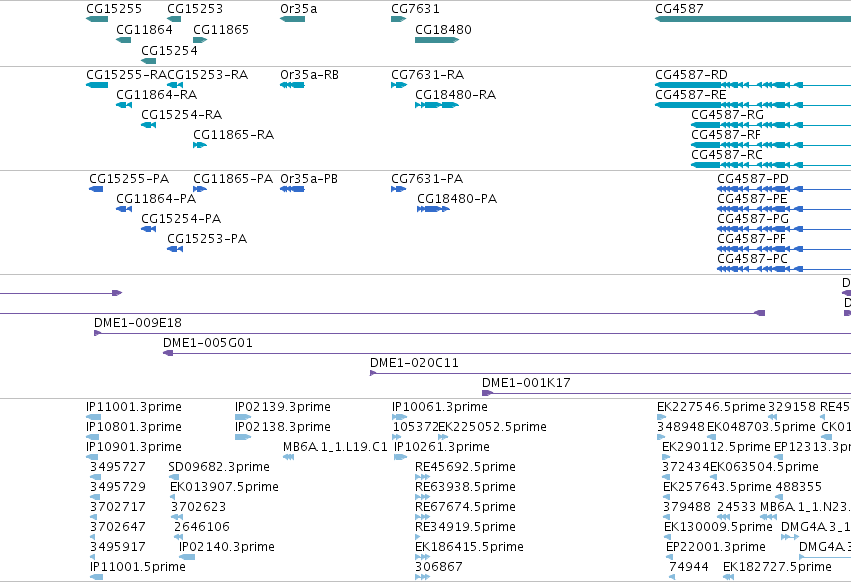
Task: Select protein CG15253-PA
Action: [175, 249]
